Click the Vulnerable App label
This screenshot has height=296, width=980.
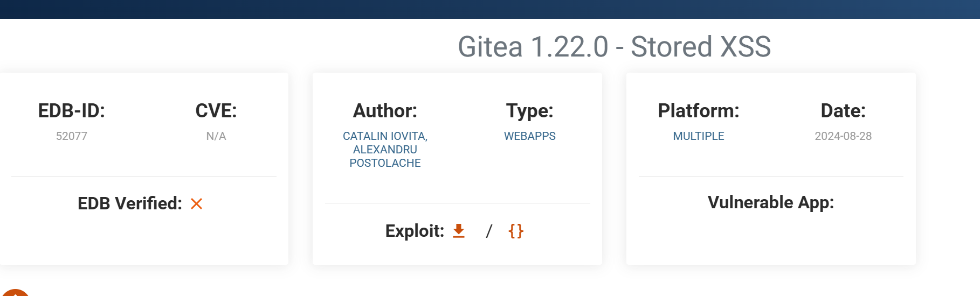tap(770, 202)
